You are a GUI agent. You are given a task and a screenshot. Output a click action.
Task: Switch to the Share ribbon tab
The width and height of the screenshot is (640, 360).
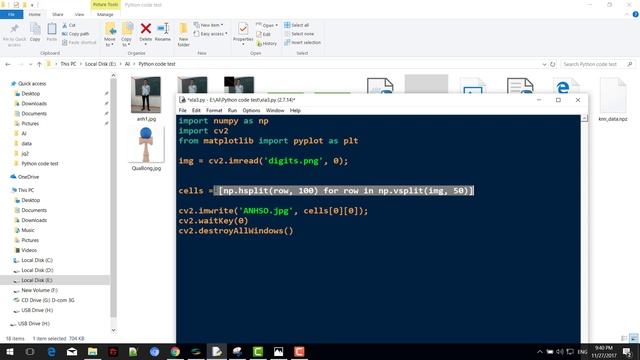coord(58,14)
